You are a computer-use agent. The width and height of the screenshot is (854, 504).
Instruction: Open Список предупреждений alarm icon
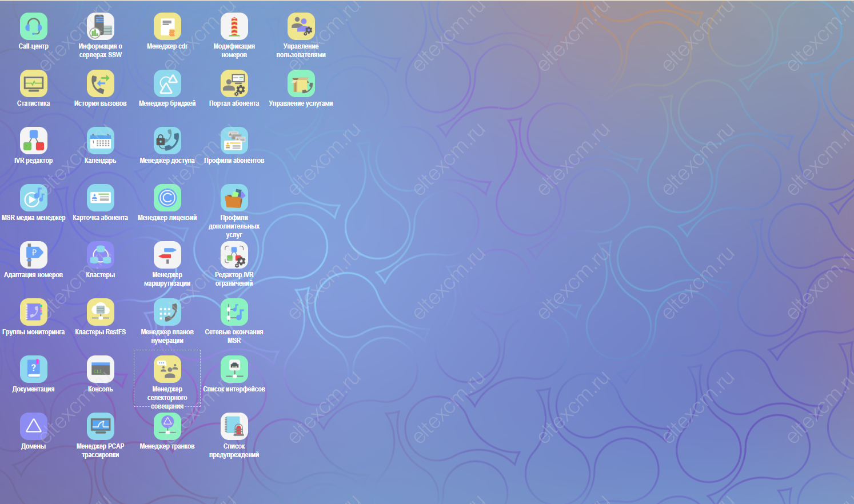click(x=234, y=426)
